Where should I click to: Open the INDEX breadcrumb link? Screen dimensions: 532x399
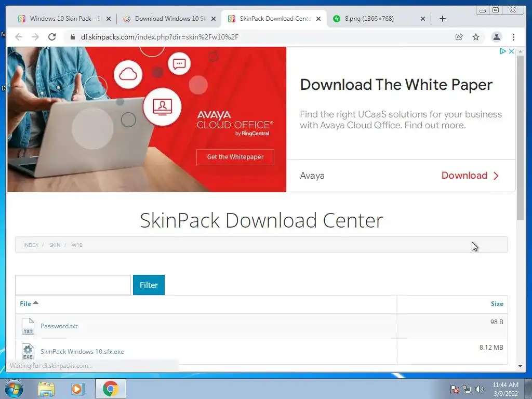31,245
